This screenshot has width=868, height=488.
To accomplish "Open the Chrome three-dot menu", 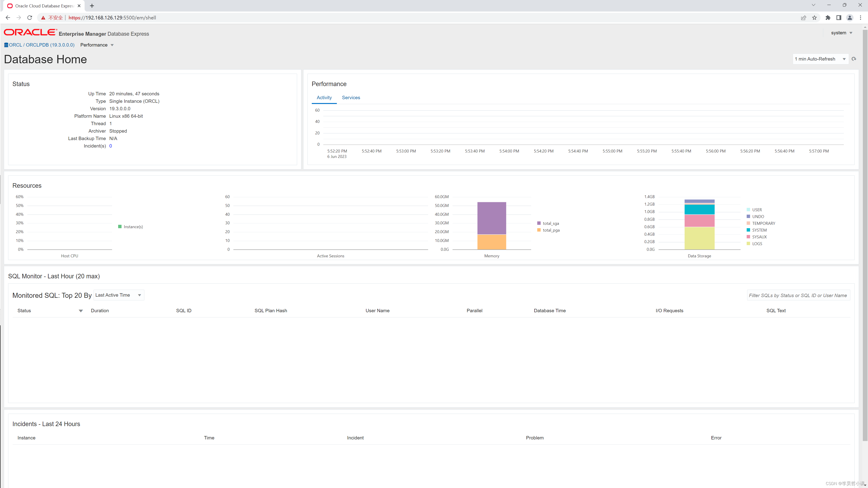I will (861, 18).
